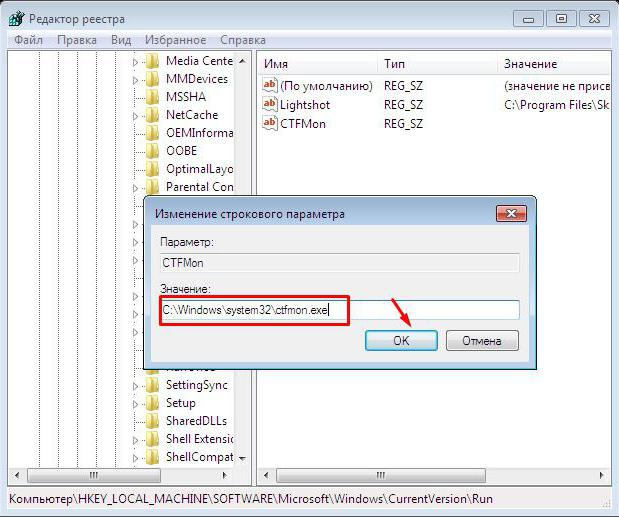The width and height of the screenshot is (619, 517).
Task: Click the Параметр field showing CTFMon
Action: [x=340, y=262]
